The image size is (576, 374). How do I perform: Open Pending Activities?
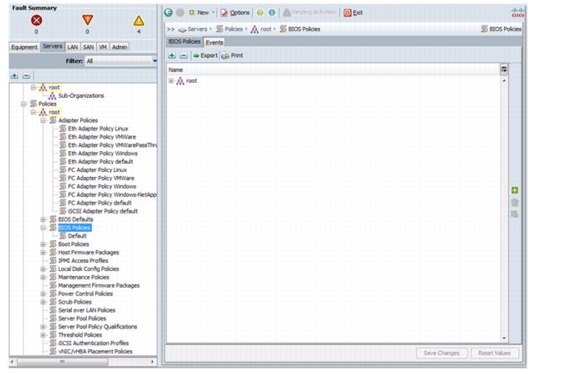pos(309,12)
